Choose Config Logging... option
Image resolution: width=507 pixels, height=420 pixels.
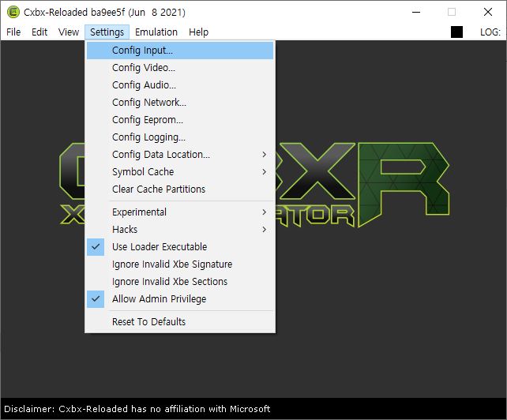point(180,137)
